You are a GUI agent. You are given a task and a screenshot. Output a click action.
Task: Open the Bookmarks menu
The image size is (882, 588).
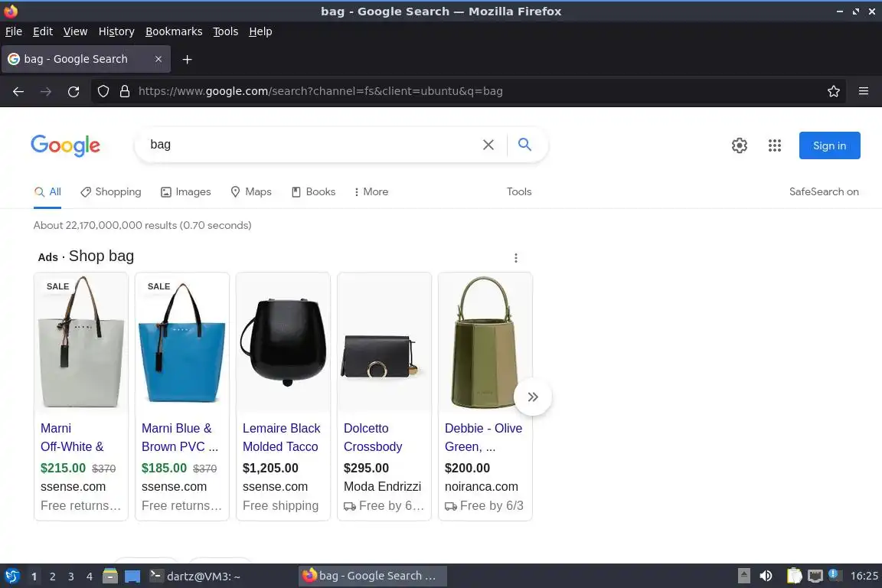tap(174, 31)
